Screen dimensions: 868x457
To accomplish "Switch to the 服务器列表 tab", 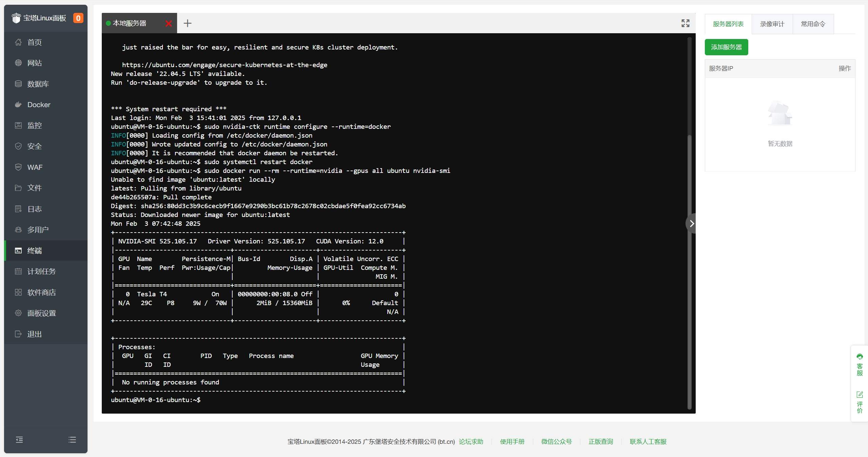I will click(728, 24).
